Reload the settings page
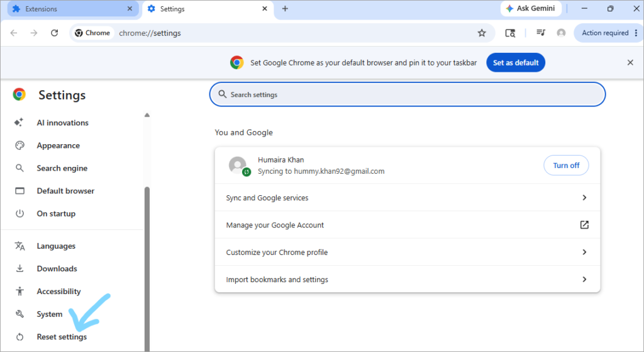Screen dimensions: 644x352 pos(54,33)
